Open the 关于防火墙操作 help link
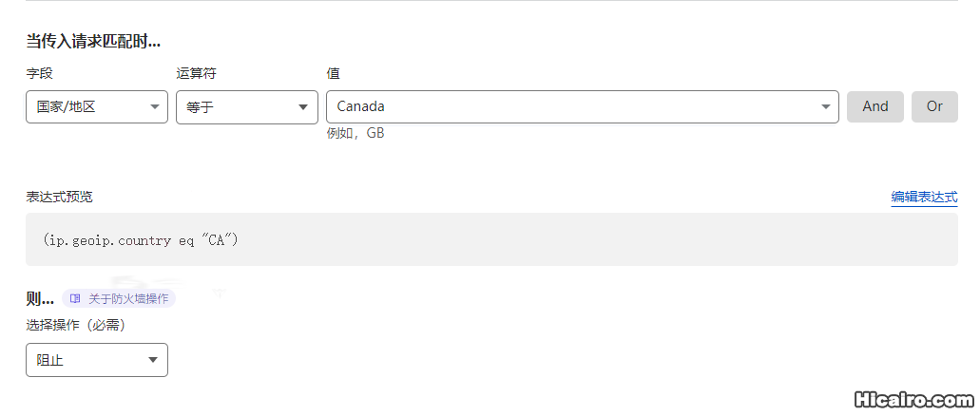The height and width of the screenshot is (416, 980). 119,299
